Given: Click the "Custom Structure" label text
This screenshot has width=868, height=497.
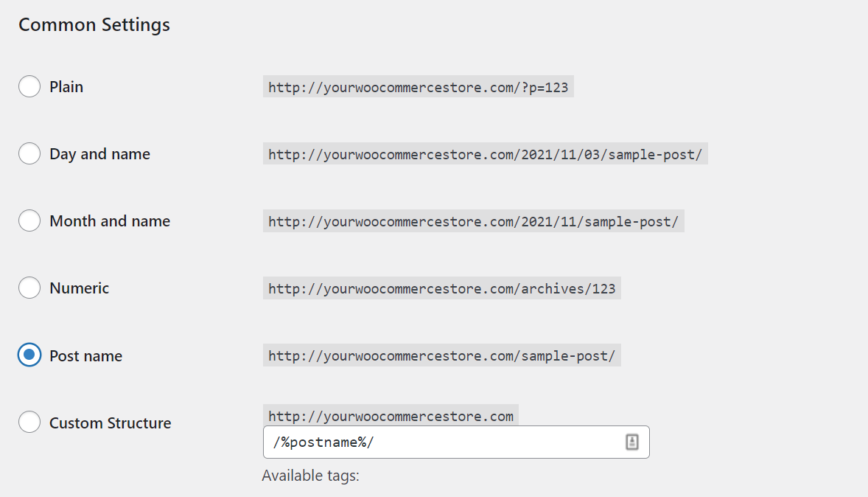Looking at the screenshot, I should [110, 423].
